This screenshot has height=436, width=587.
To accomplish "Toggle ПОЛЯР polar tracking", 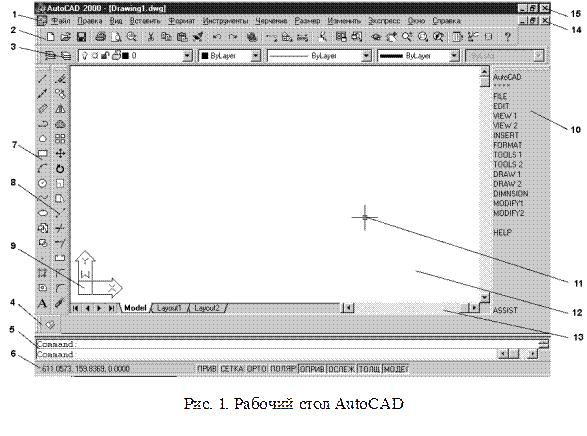I will 283,369.
